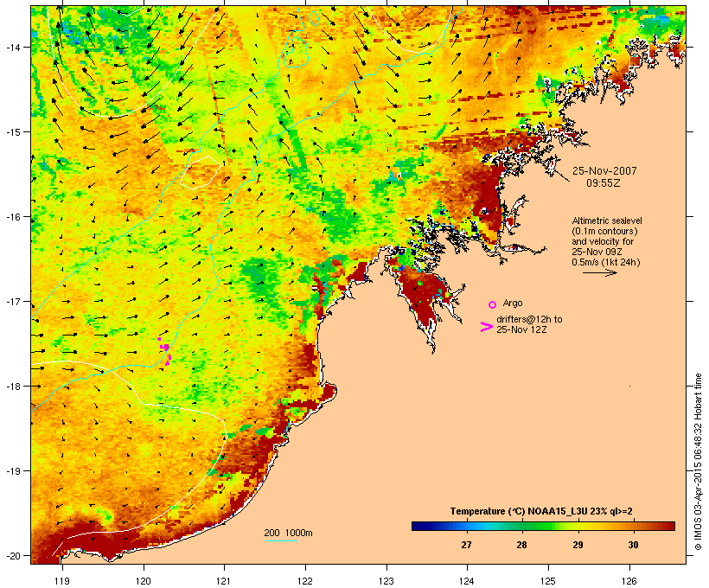Click the dark red end of temperature colorbar
This screenshot has width=709, height=588.
669,526
